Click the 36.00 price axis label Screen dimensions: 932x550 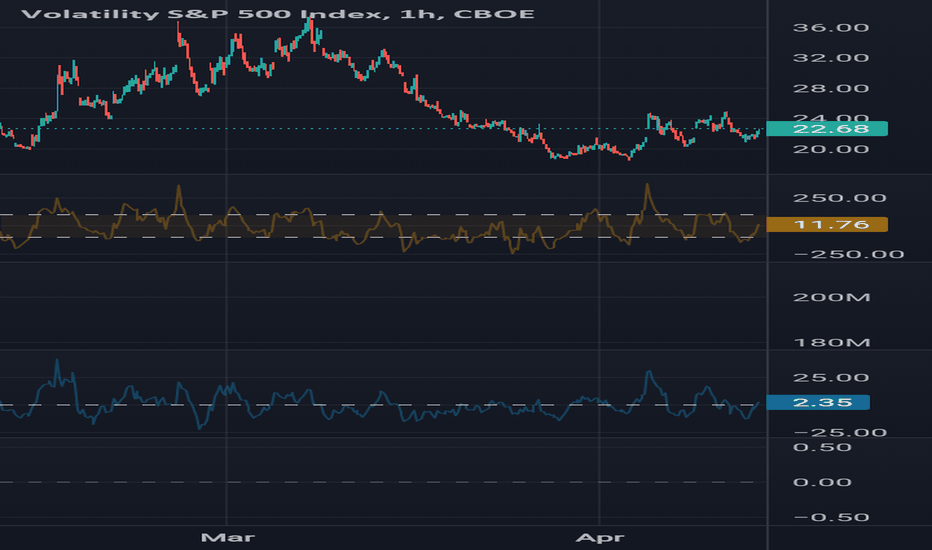click(830, 27)
